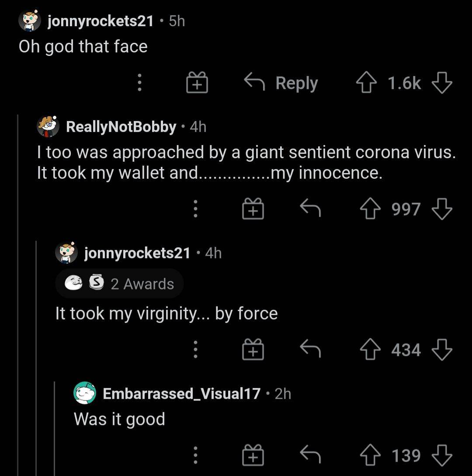Open the award icon on ReallyNotBobby's comment
This screenshot has width=472, height=476.
(x=253, y=209)
